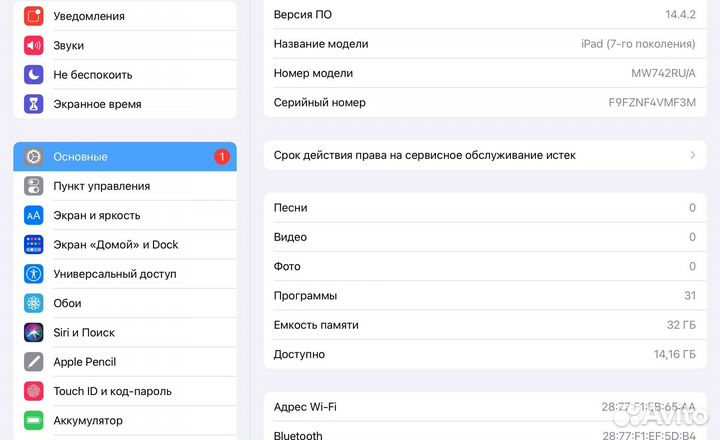720x440 pixels.
Task: Tap the available storage value 14,16 ГБ
Action: [675, 355]
